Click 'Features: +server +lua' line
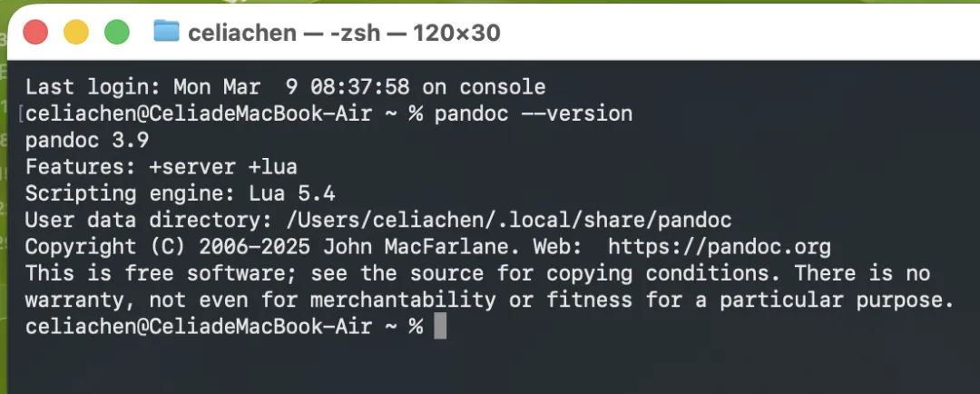Viewport: 980px width, 394px height. 162,167
